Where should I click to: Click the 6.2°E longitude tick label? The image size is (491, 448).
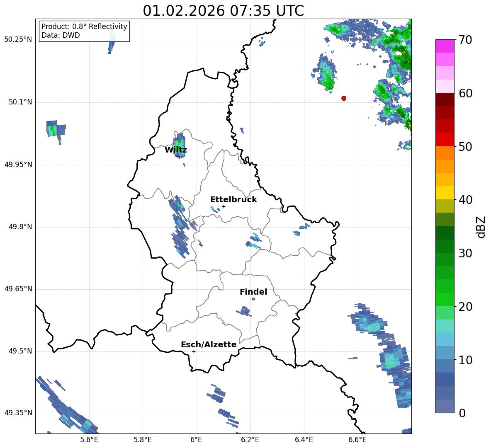pos(250,440)
